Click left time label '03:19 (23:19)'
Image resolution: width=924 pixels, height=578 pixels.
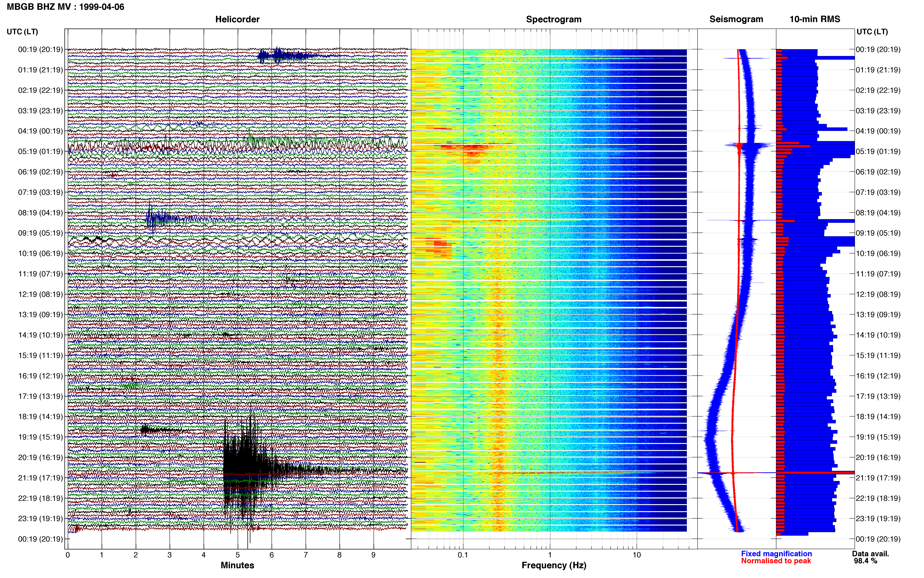click(x=41, y=111)
